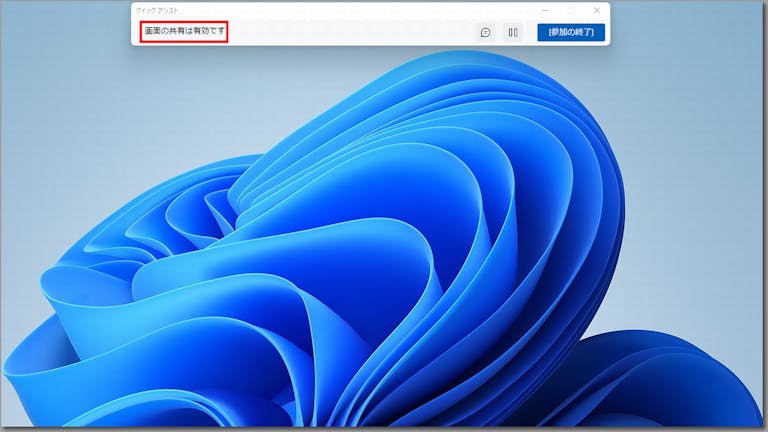This screenshot has height=432, width=768.
Task: Pause screen sharing with the pause icon
Action: coord(513,32)
